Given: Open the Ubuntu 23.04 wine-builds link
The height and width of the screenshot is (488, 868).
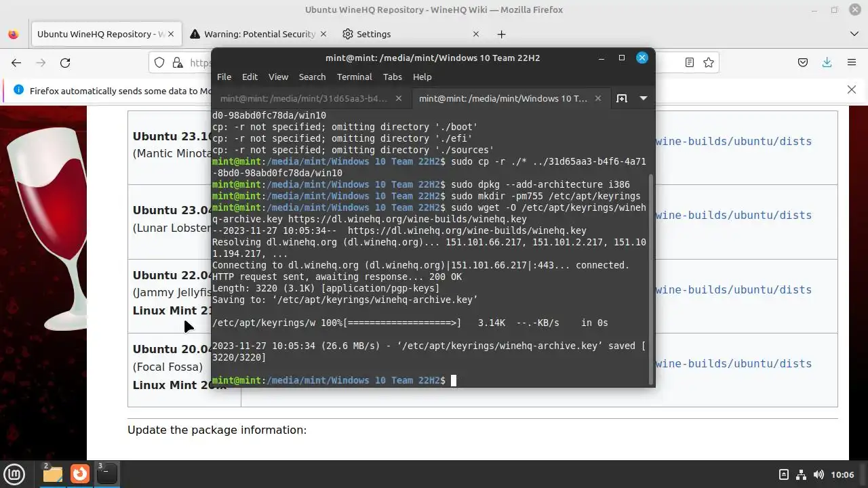Looking at the screenshot, I should coord(733,215).
